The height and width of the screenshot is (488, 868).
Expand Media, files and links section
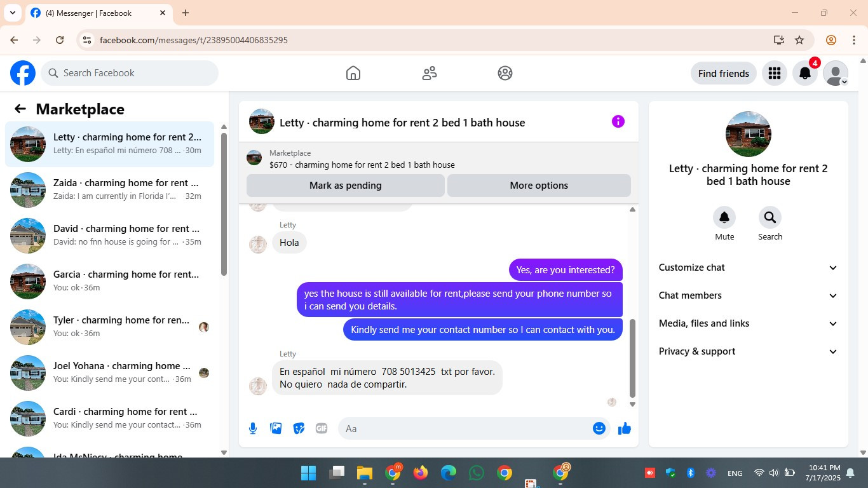pyautogui.click(x=749, y=323)
